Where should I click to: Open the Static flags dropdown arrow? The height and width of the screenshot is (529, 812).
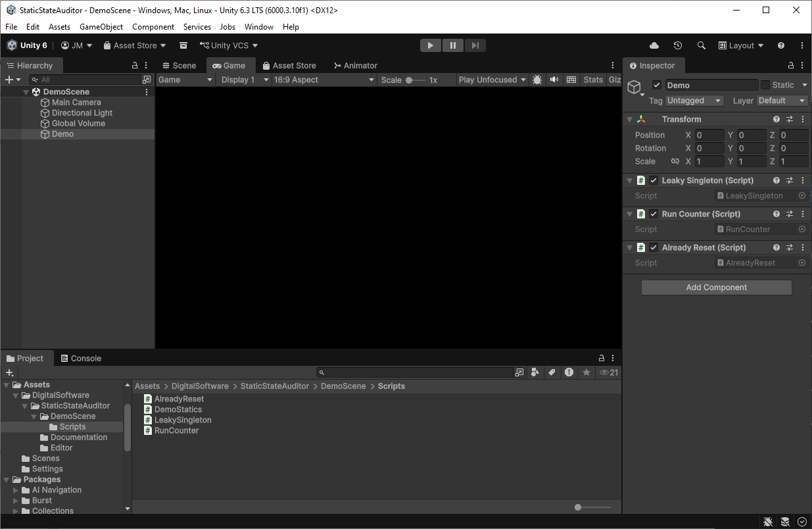[x=804, y=85]
